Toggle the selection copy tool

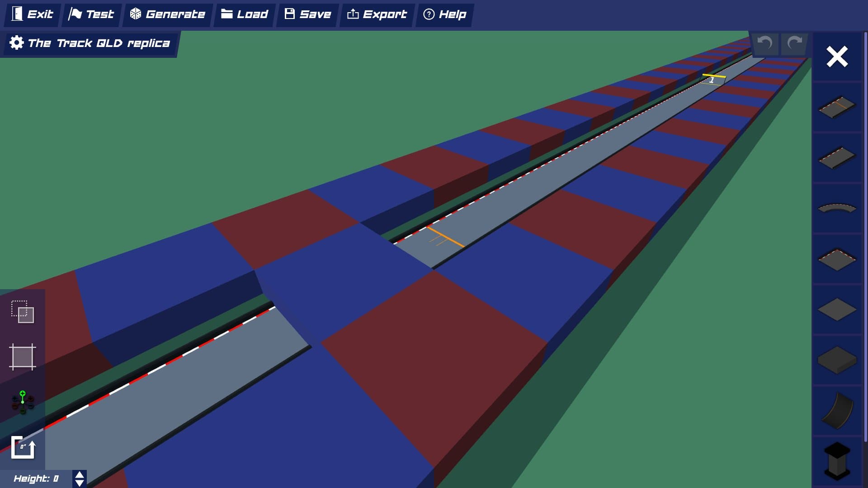pyautogui.click(x=23, y=312)
